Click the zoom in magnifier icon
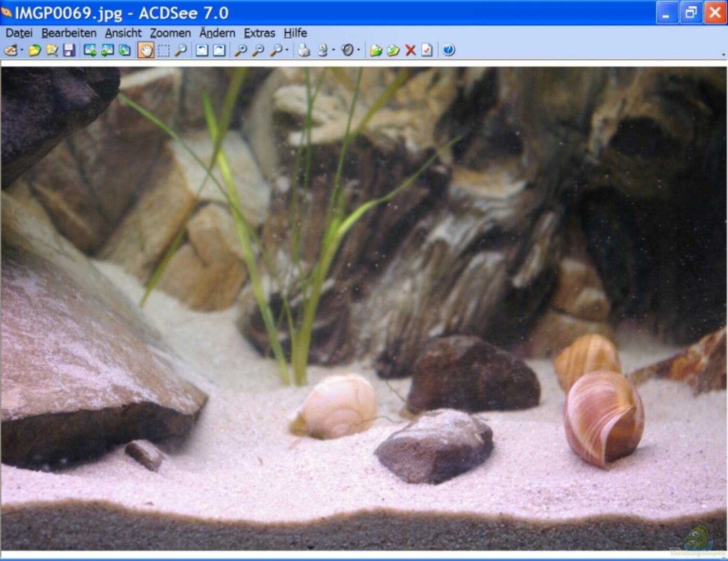The height and width of the screenshot is (561, 728). [x=240, y=50]
